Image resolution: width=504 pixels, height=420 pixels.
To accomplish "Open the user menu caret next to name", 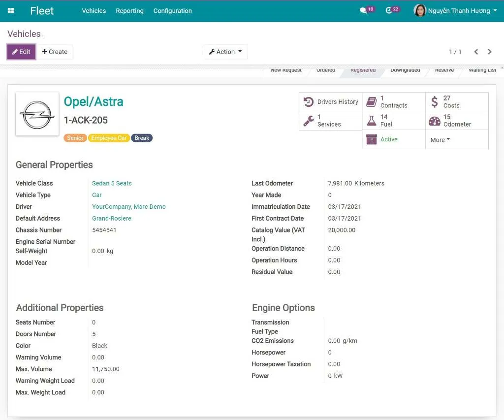I will [x=495, y=10].
